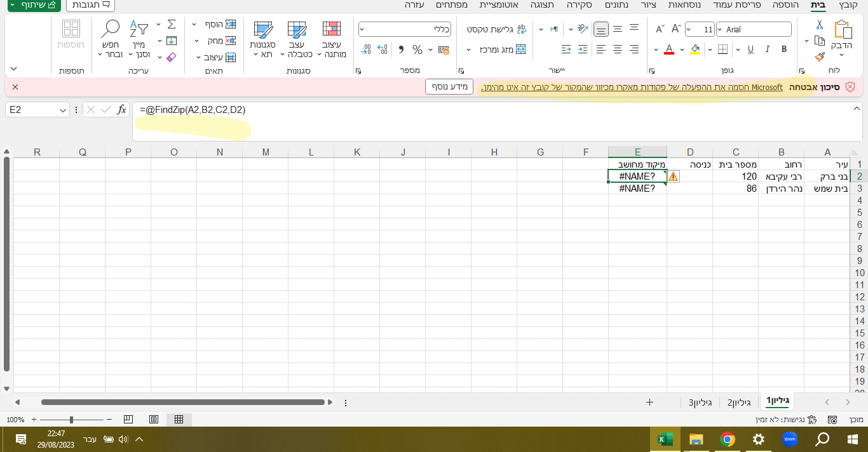868x452 pixels.
Task: Open Cell Styles (סגנונות תא)
Action: click(x=262, y=39)
